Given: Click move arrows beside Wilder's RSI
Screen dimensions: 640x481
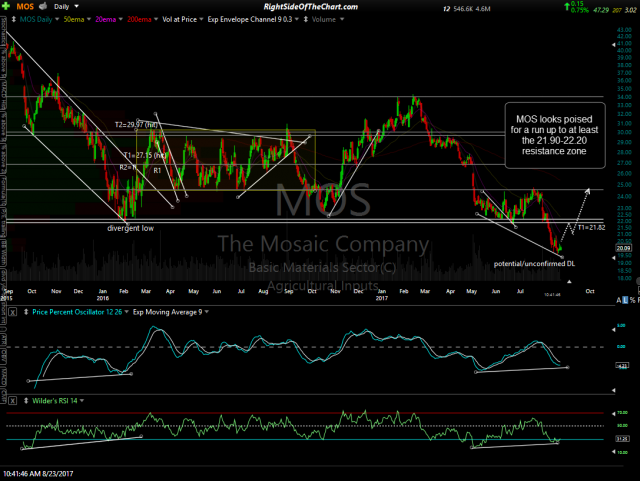Looking at the screenshot, I should coord(26,401).
